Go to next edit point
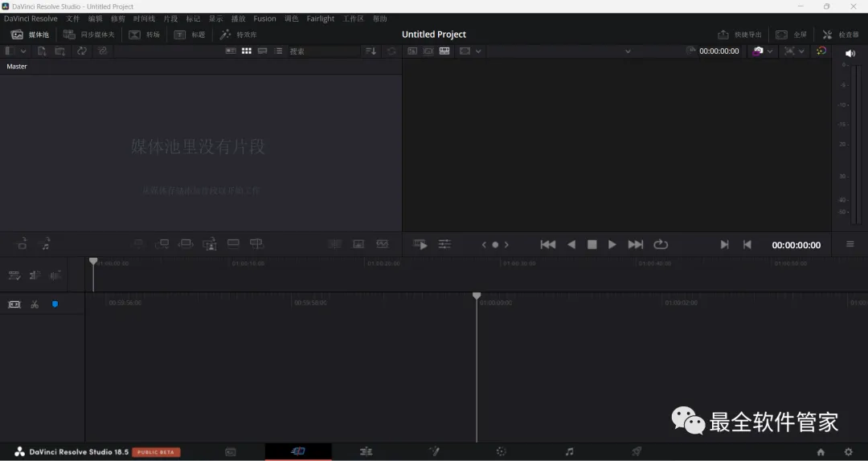The height and width of the screenshot is (461, 868). (x=724, y=245)
